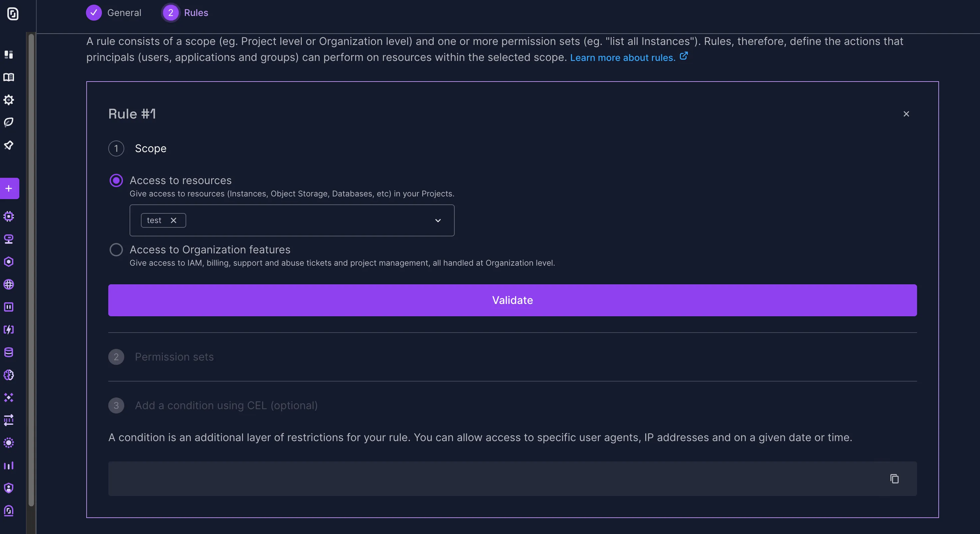Click the Scaleway logo icon
Screen dimensions: 980x534
(x=13, y=14)
